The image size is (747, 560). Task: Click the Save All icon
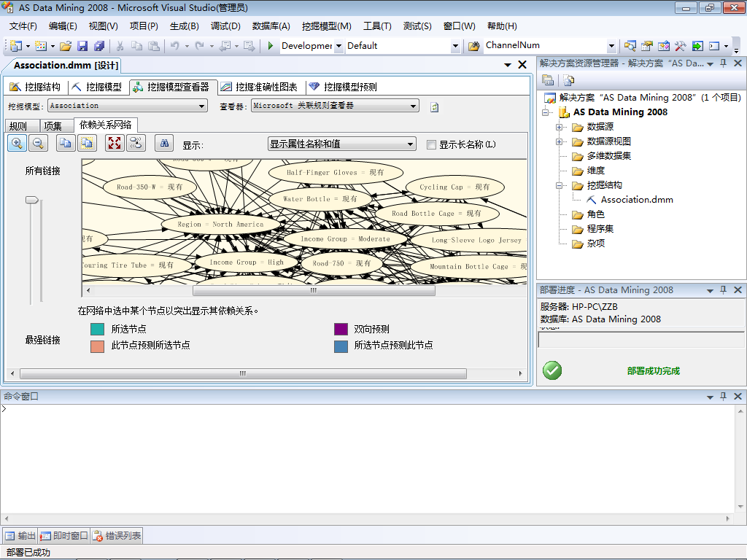click(x=99, y=46)
